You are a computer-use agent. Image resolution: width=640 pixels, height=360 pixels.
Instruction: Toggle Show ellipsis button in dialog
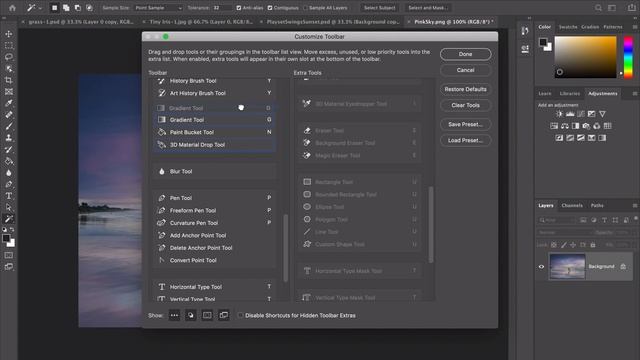[174, 315]
